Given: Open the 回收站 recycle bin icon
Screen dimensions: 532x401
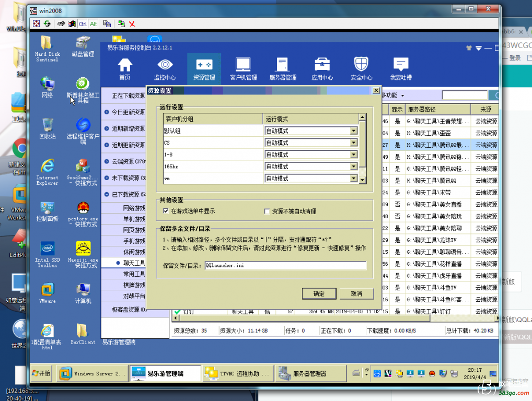Looking at the screenshot, I should (47, 128).
